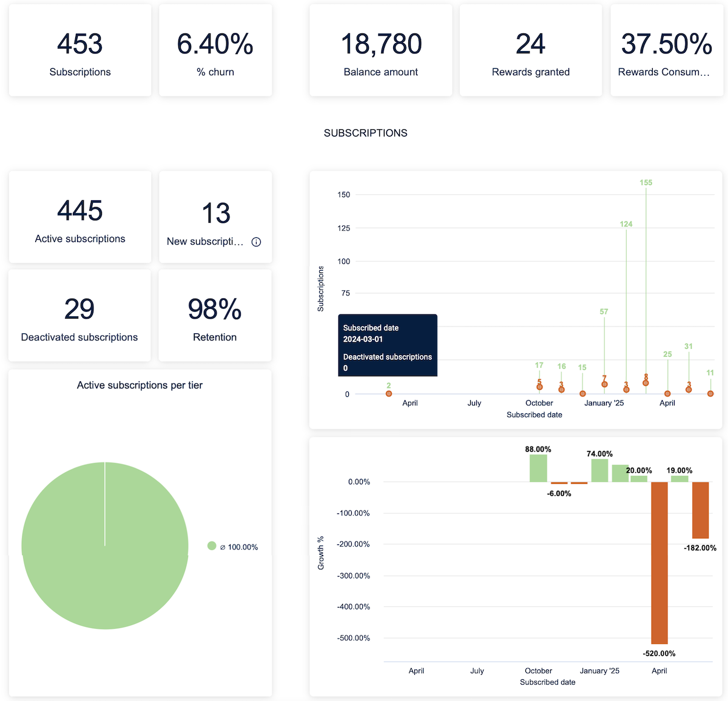This screenshot has height=701, width=728.
Task: Click the Active subscriptions per tier title
Action: tap(140, 385)
